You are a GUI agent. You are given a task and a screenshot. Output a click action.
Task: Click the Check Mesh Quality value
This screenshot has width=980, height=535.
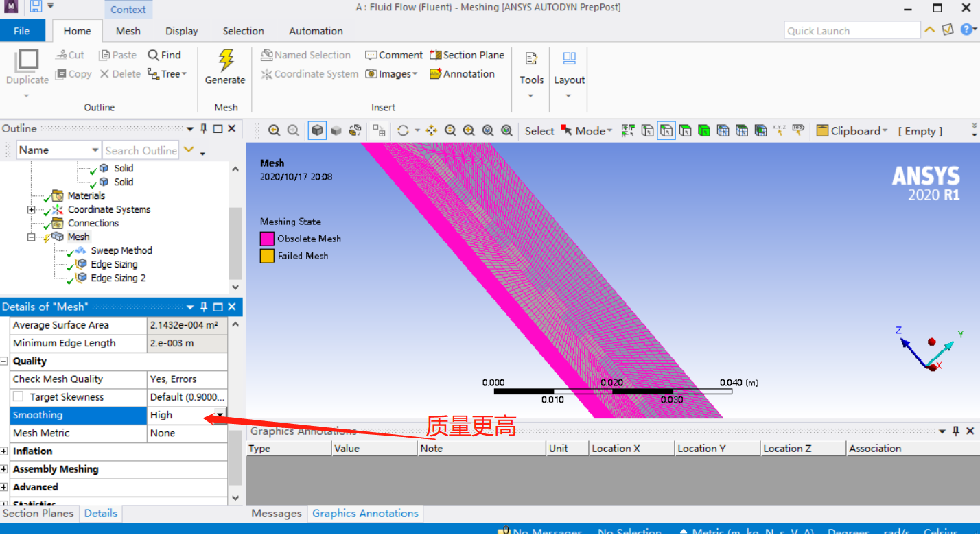[x=187, y=379]
